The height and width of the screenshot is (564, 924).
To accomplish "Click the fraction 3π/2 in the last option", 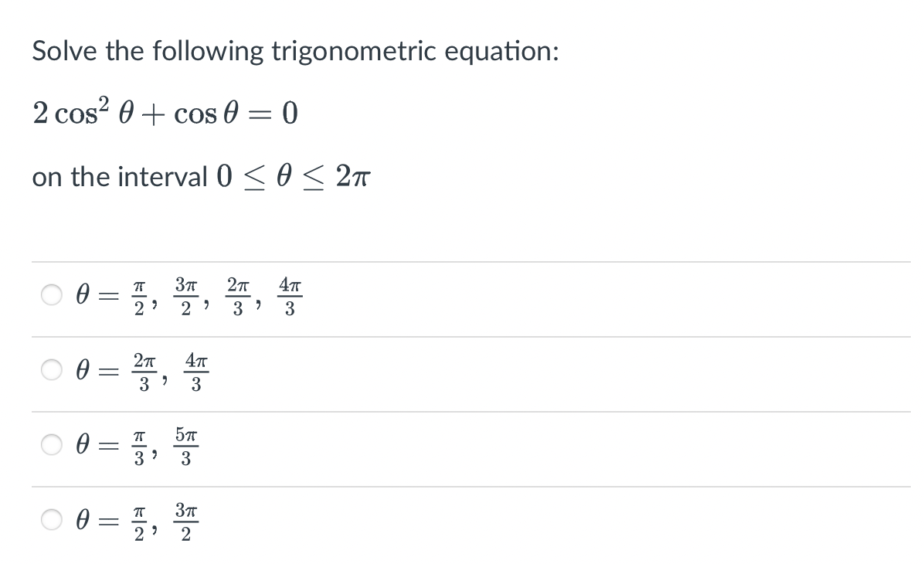I will pos(187,522).
